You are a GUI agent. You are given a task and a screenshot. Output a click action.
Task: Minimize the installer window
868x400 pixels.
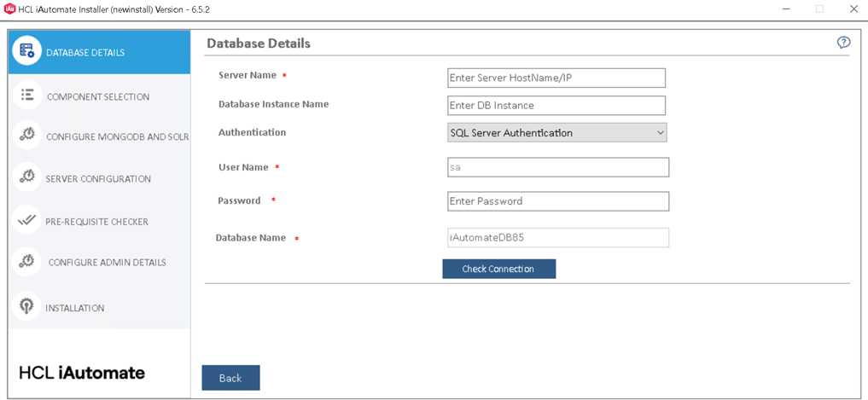coord(784,9)
